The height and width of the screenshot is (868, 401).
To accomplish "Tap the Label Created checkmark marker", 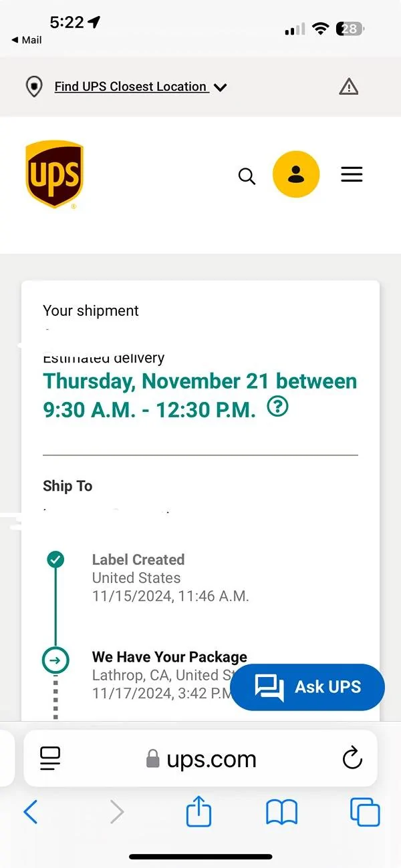I will [55, 560].
